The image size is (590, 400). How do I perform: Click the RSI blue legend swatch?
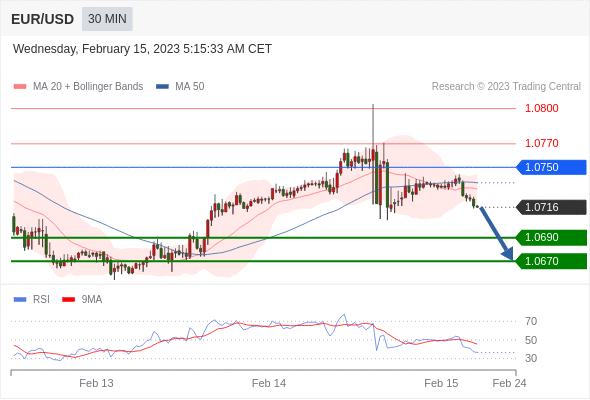(20, 300)
